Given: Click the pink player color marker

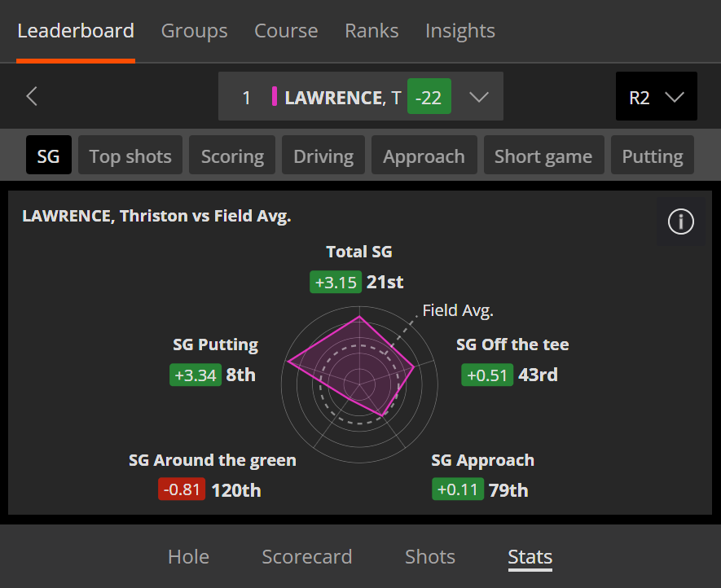Looking at the screenshot, I should (x=275, y=98).
